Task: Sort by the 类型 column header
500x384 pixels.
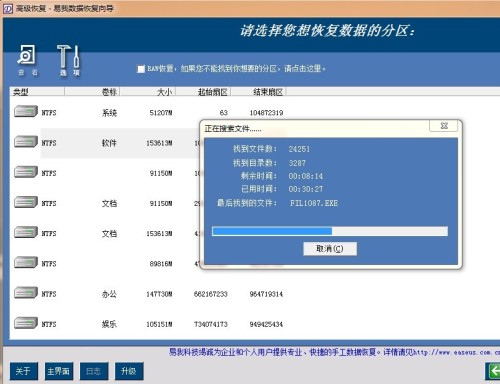Action: point(37,92)
